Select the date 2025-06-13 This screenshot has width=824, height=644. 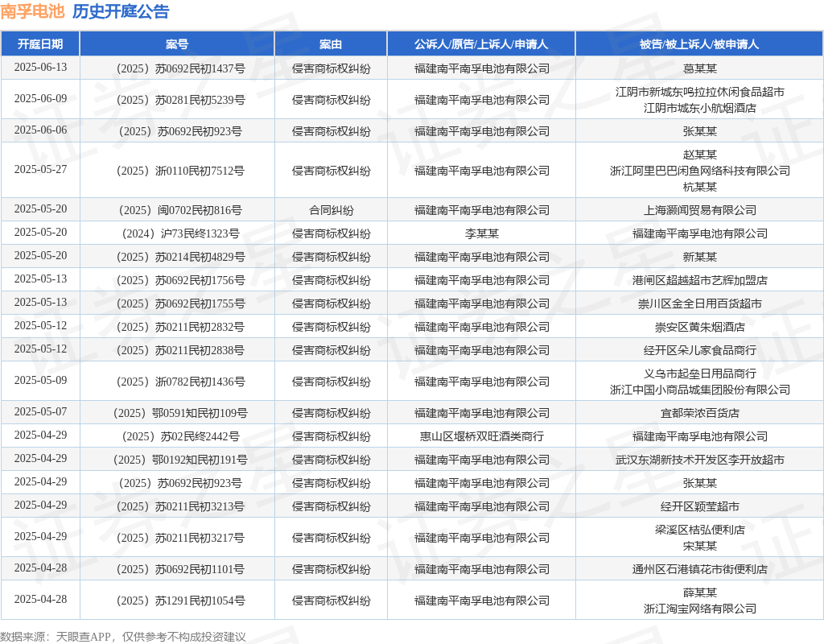pyautogui.click(x=40, y=68)
